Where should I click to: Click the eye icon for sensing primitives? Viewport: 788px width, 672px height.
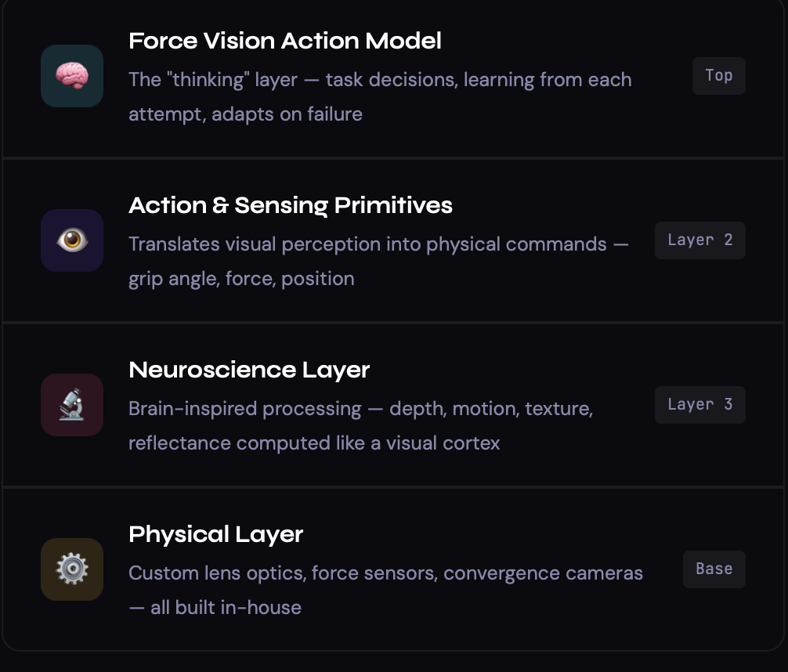[x=72, y=240]
